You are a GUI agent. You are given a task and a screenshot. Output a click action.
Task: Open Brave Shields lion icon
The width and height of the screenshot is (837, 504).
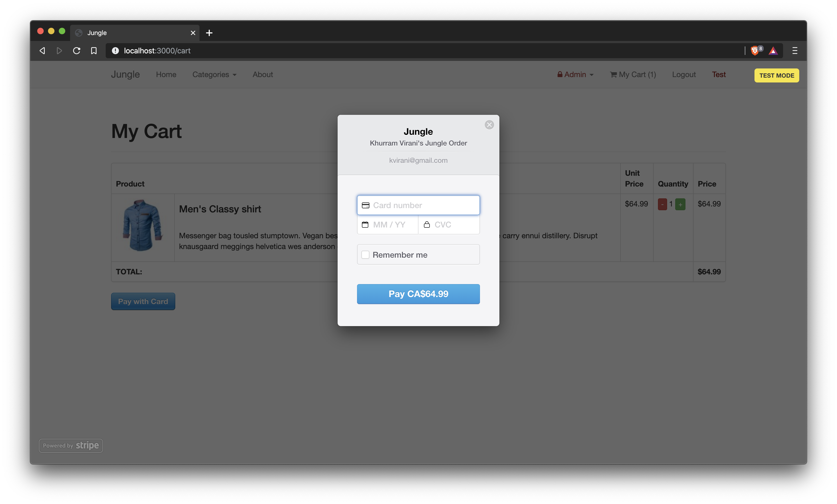coord(754,51)
